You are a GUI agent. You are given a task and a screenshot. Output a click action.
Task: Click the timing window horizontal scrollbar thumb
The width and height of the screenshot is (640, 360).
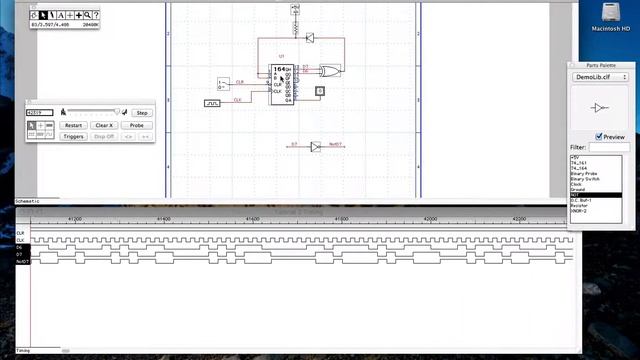coord(65,351)
